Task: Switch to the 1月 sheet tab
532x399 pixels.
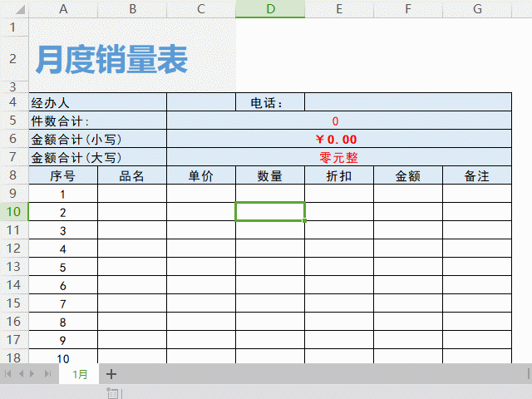Action: (x=80, y=374)
